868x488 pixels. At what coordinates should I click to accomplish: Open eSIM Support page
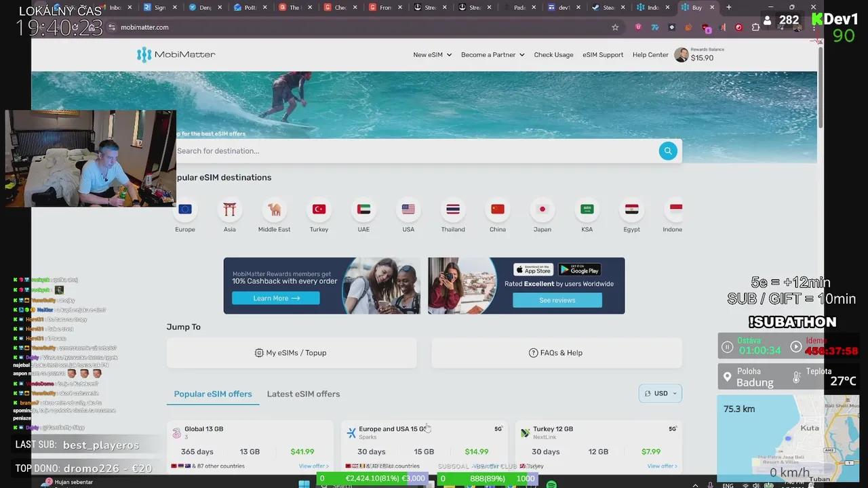(603, 55)
